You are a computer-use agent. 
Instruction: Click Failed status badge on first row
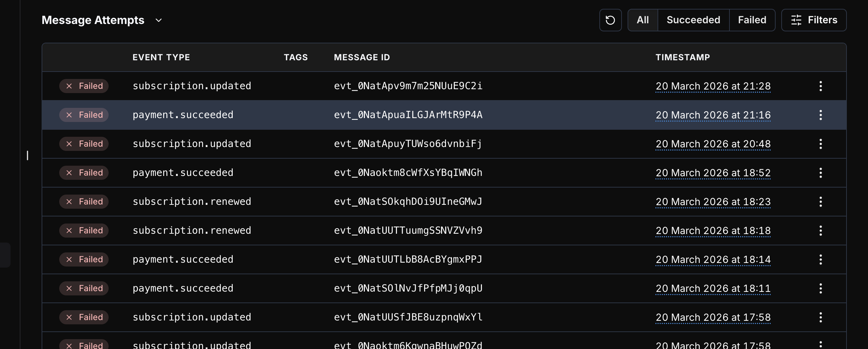click(84, 86)
